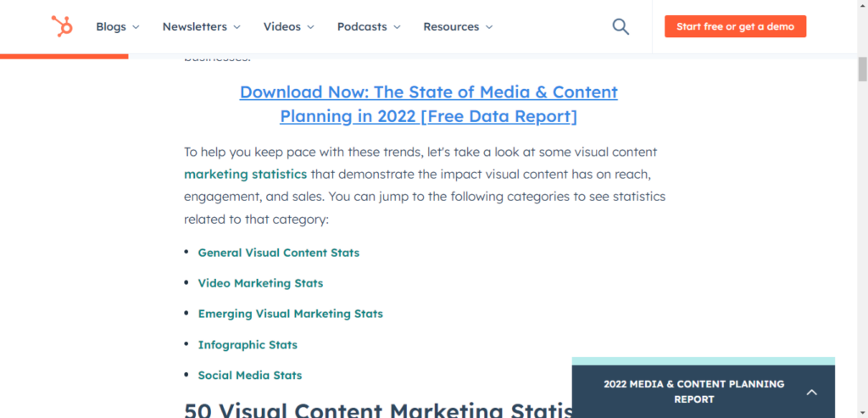
Task: Expand the Podcasts menu
Action: point(369,26)
